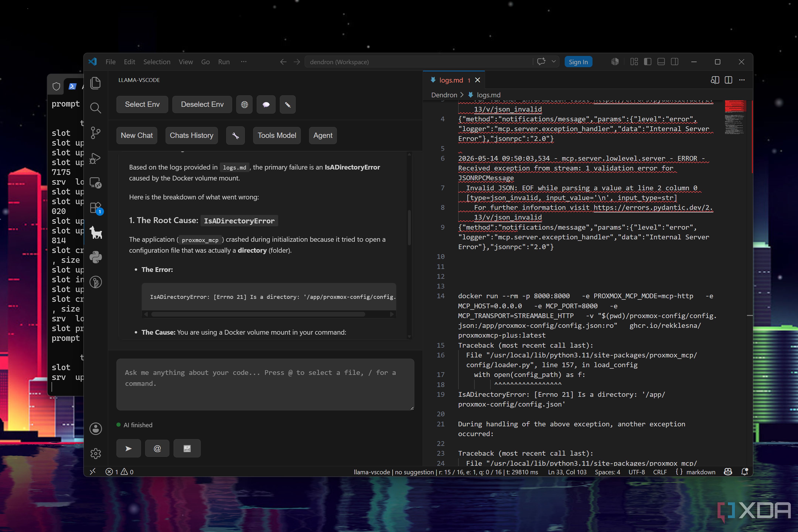Click the pencil edit icon button
Screen dimensions: 798x532
tap(288, 105)
